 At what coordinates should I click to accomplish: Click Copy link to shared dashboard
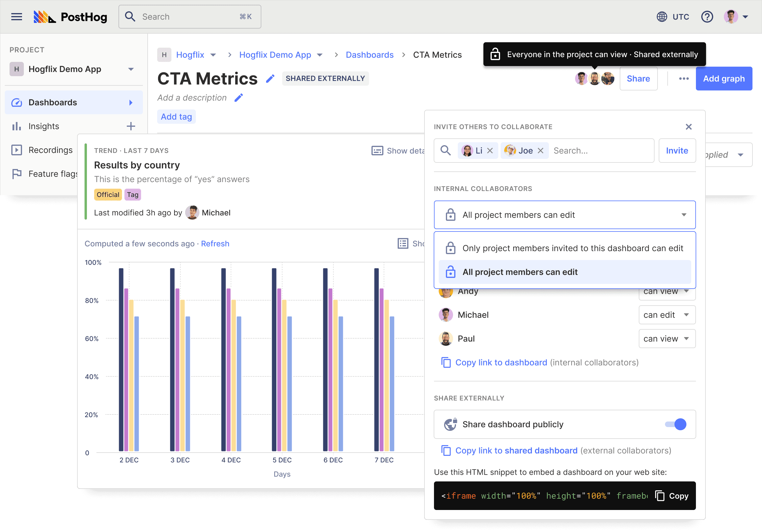[516, 450]
